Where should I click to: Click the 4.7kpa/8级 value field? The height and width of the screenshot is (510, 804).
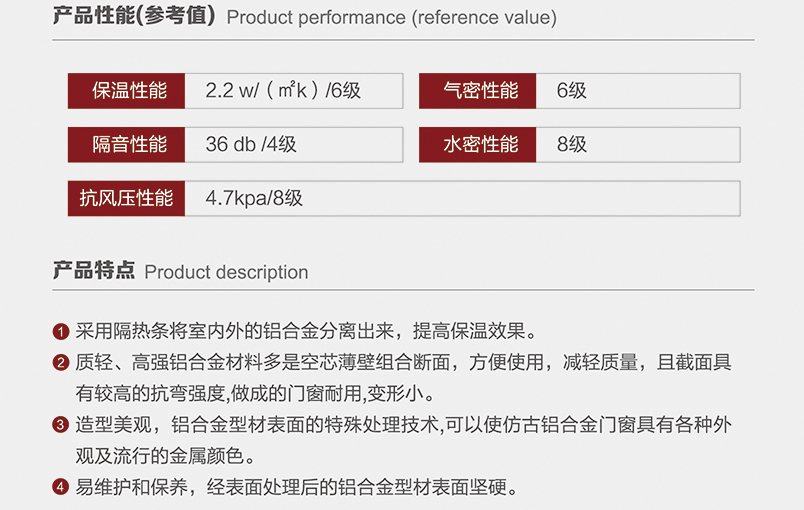(x=463, y=198)
